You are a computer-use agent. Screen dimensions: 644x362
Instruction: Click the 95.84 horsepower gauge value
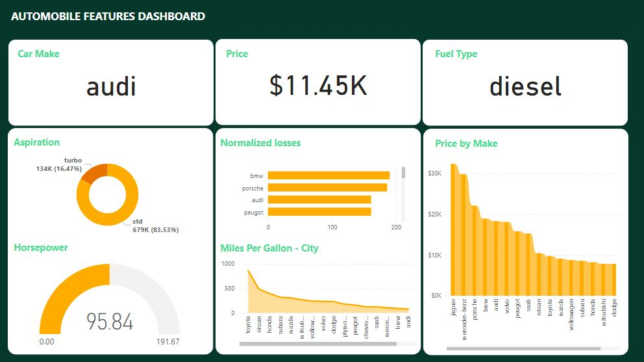tap(110, 322)
